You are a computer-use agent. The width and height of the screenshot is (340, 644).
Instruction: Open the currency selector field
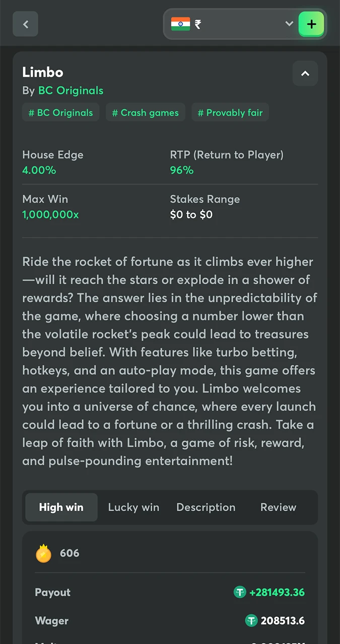pos(237,24)
